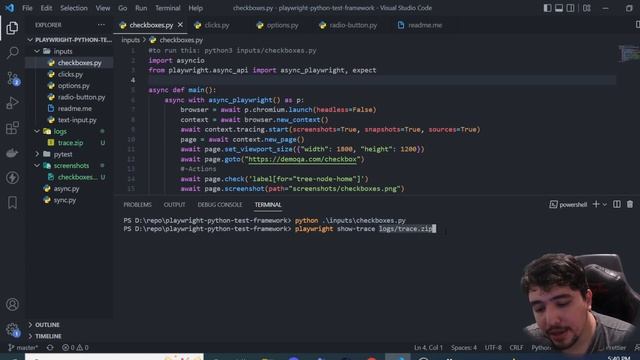Synchronize changes icon in status bar
Viewport: 640px width, 360px height.
pyautogui.click(x=50, y=348)
